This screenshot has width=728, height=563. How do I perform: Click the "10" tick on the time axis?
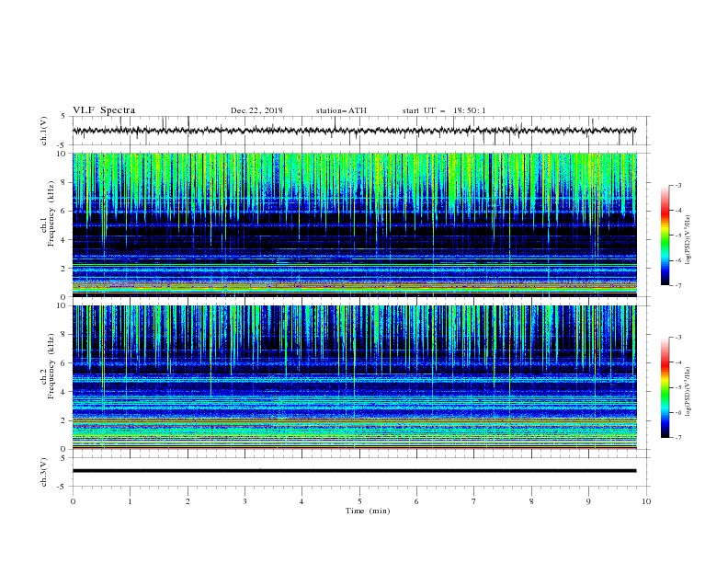coord(646,501)
